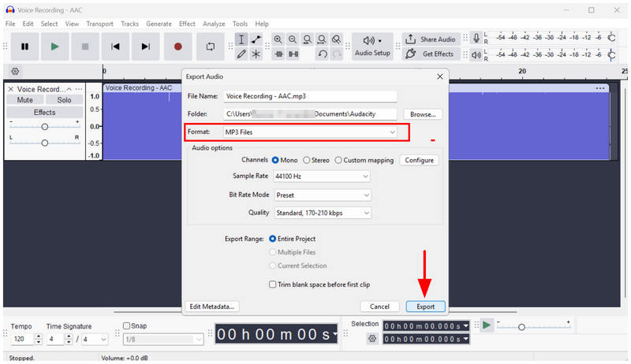This screenshot has width=631, height=364.
Task: Click the track pan slider knob
Action: (x=45, y=143)
